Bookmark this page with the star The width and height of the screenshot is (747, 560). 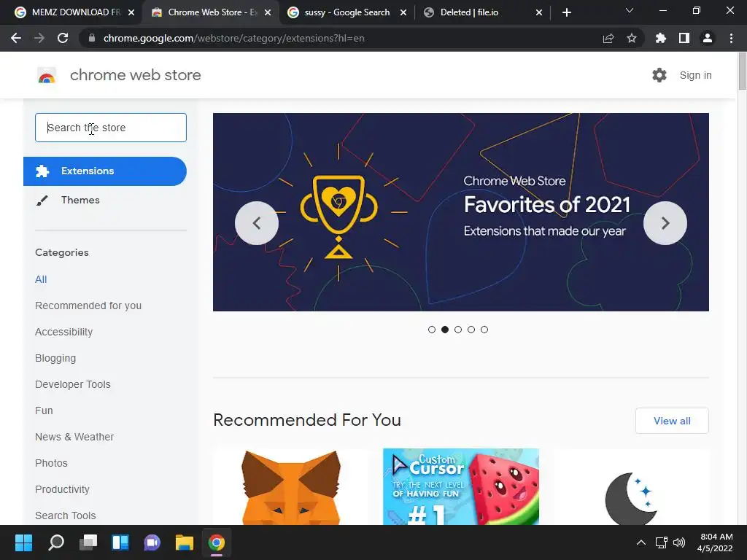(632, 38)
